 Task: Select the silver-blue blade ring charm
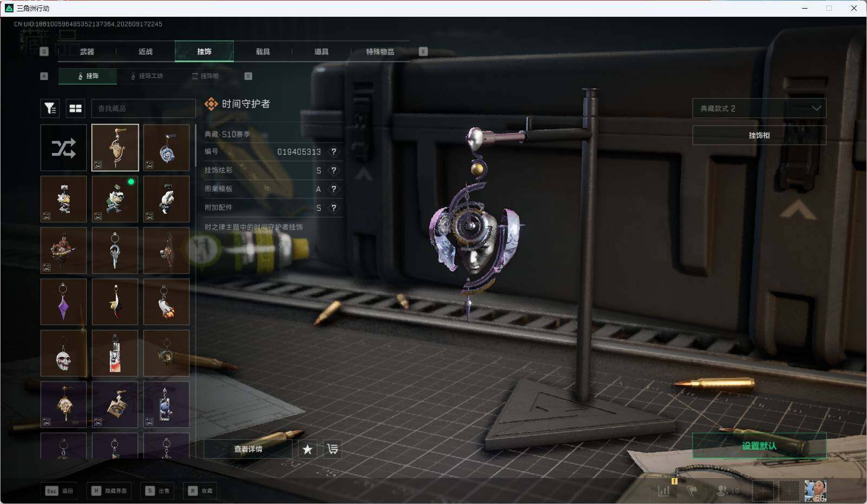(115, 250)
